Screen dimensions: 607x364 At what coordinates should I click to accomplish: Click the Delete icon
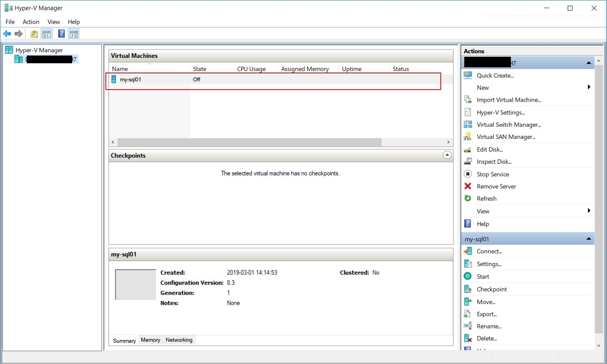(x=468, y=338)
